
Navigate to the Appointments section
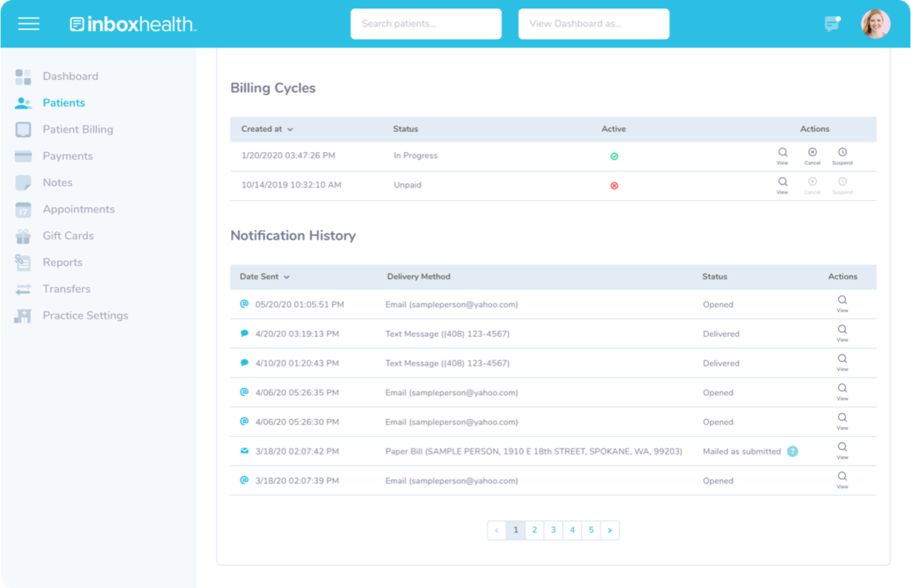[78, 210]
